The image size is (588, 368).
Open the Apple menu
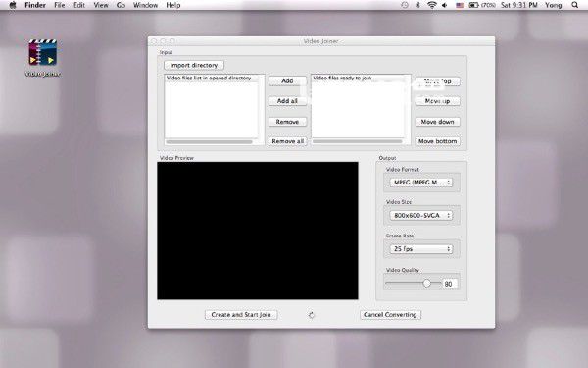13,5
